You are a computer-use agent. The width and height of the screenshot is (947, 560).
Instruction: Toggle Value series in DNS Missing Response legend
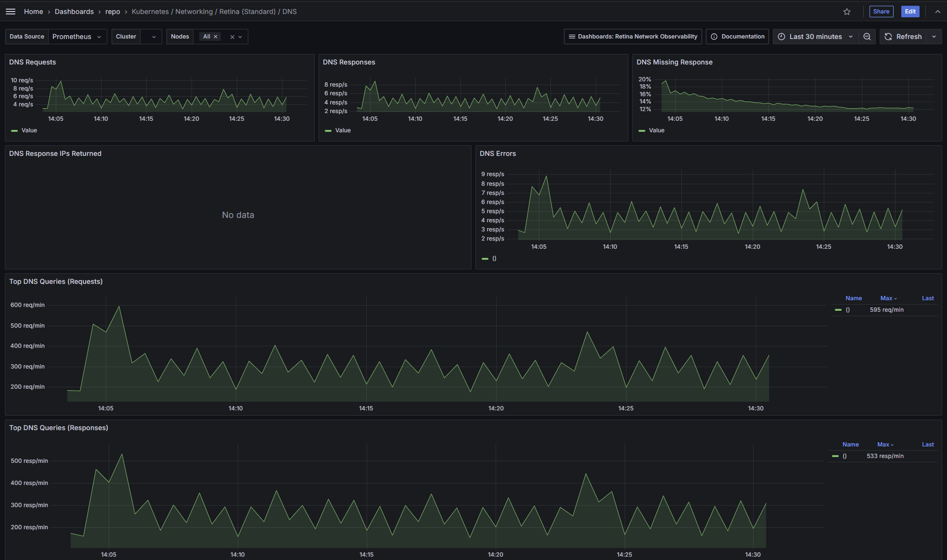click(x=656, y=130)
